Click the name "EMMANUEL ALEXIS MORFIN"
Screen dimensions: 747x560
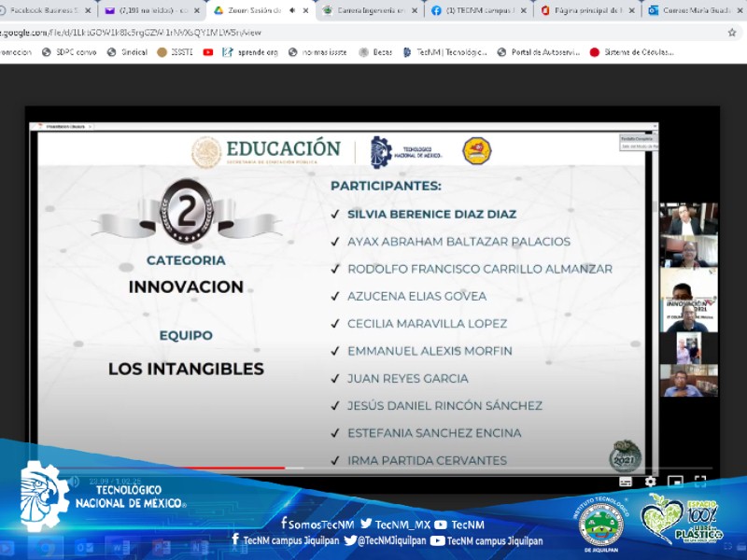(430, 351)
